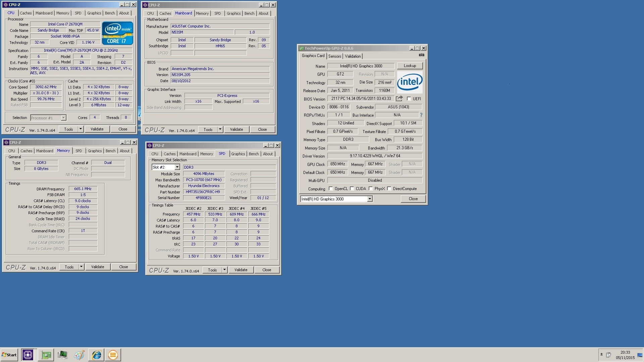
Task: Open the Processor #1 selection dropdown
Action: click(63, 118)
